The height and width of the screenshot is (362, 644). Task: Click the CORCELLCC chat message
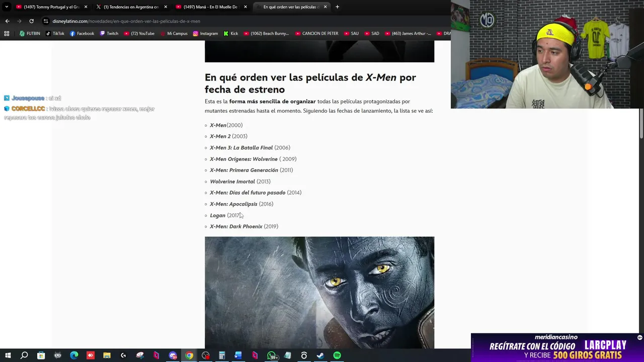[x=79, y=113]
